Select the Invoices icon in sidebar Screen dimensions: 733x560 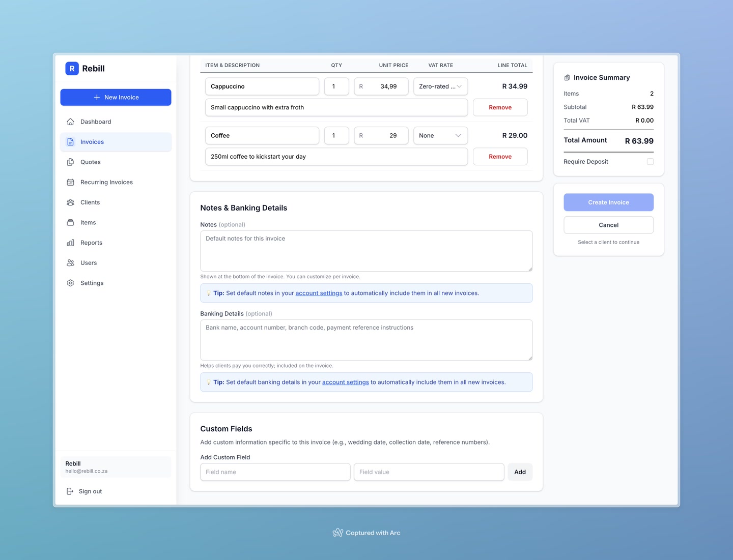(x=70, y=142)
